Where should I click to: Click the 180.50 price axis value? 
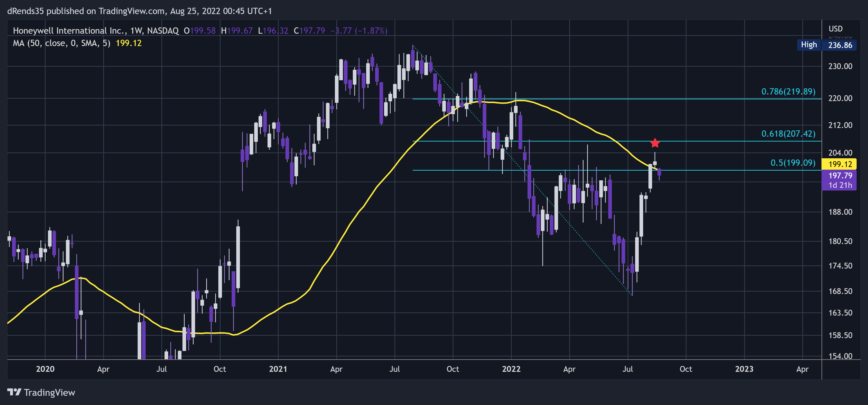(840, 241)
